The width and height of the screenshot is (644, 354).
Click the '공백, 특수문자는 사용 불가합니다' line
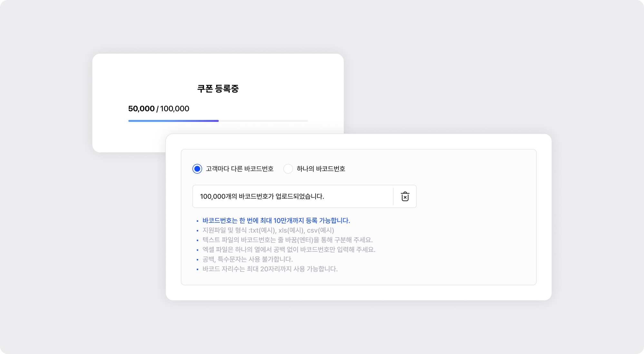coord(247,259)
